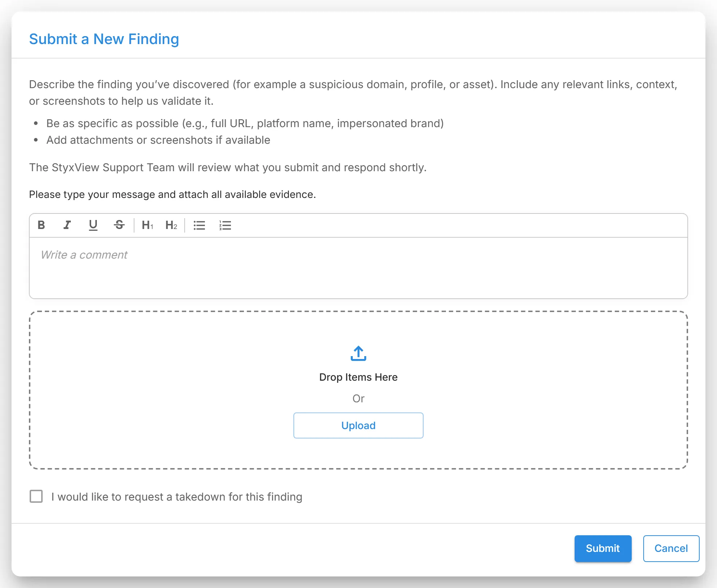Click the 'Add attachments or screenshots' bullet

[158, 140]
